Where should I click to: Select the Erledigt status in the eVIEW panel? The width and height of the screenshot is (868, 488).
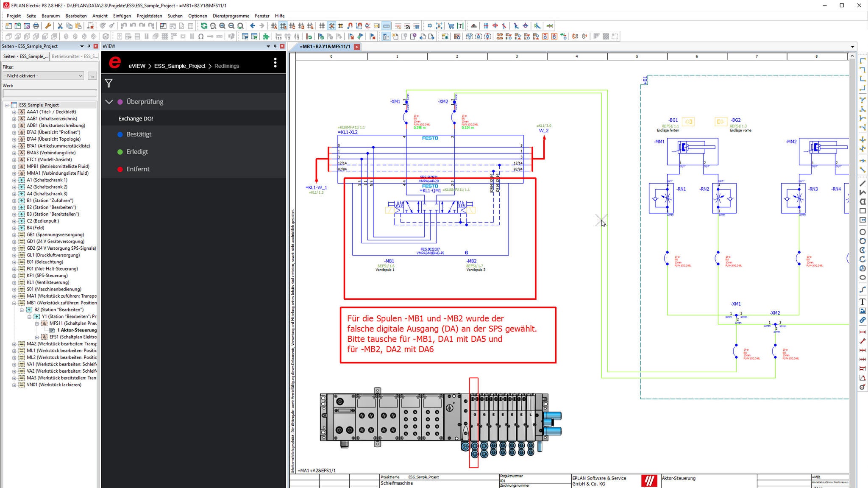[137, 151]
